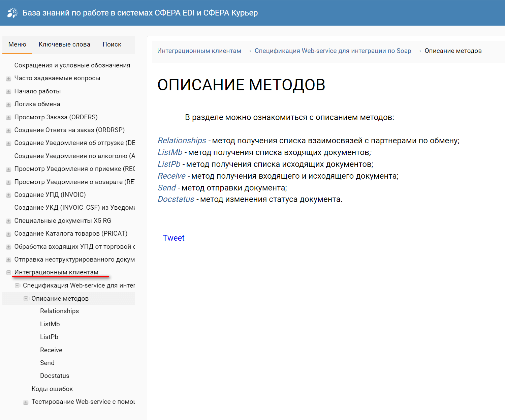Select ListPb in the sidebar tree

click(49, 337)
